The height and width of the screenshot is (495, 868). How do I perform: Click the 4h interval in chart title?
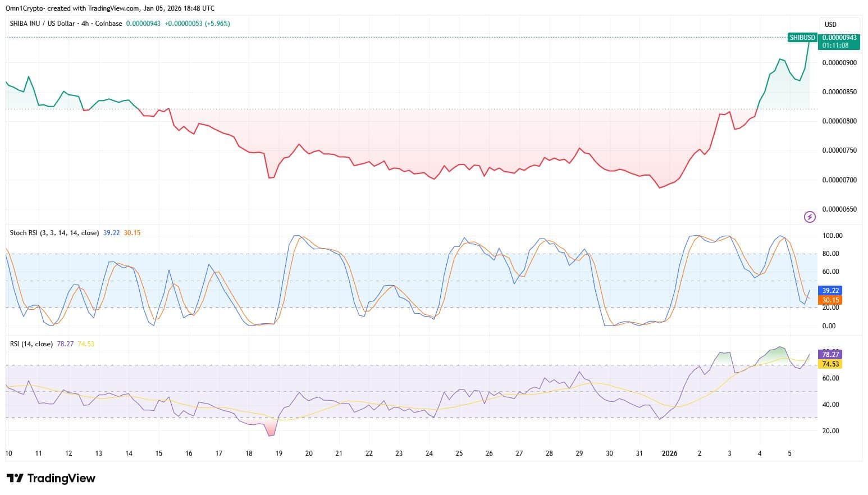pos(84,24)
